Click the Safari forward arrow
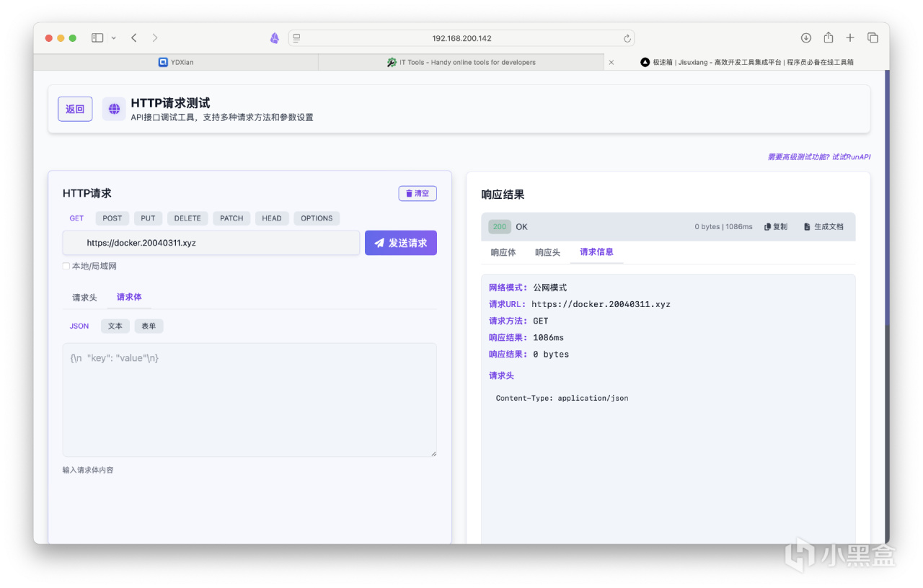The width and height of the screenshot is (923, 588). [155, 38]
